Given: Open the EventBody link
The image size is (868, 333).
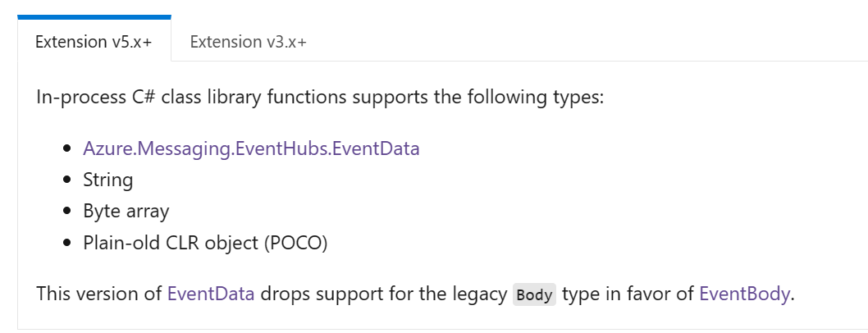Looking at the screenshot, I should tap(744, 294).
